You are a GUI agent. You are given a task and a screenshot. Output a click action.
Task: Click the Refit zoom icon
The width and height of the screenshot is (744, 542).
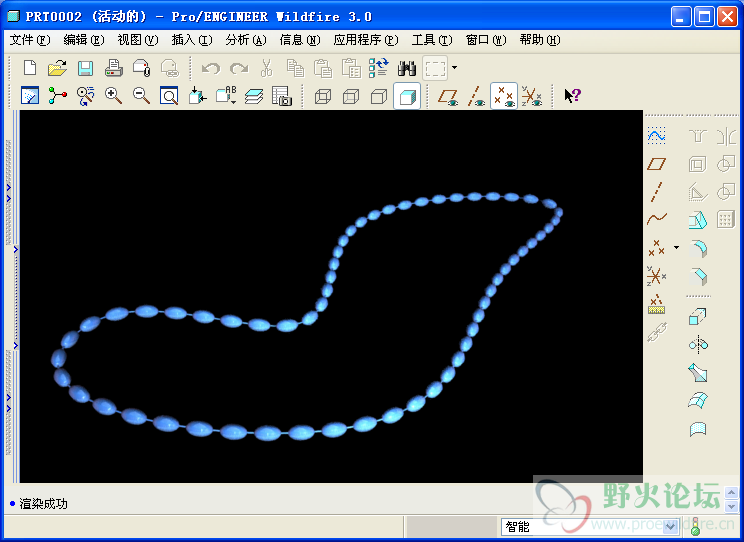[169, 95]
